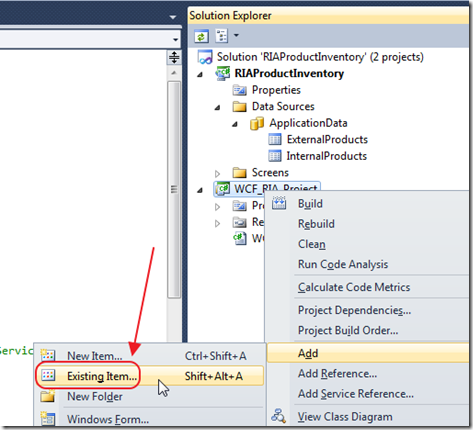Click the WCF_RIA_Project C# project icon
Image resolution: width=473 pixels, height=430 pixels.
(223, 189)
